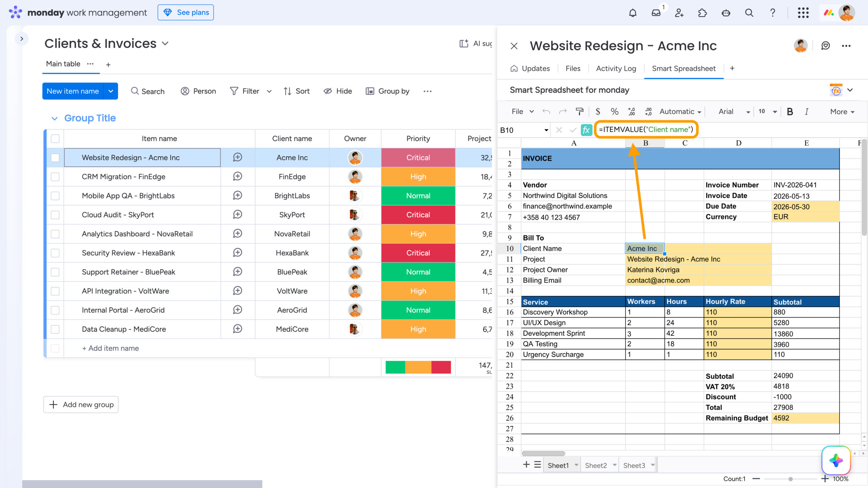Toggle bold formatting

790,111
